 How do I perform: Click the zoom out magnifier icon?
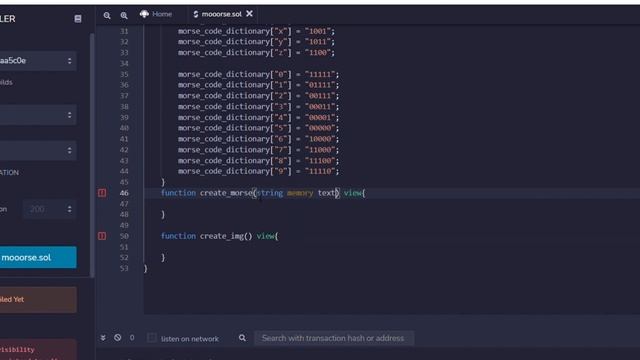(x=107, y=16)
